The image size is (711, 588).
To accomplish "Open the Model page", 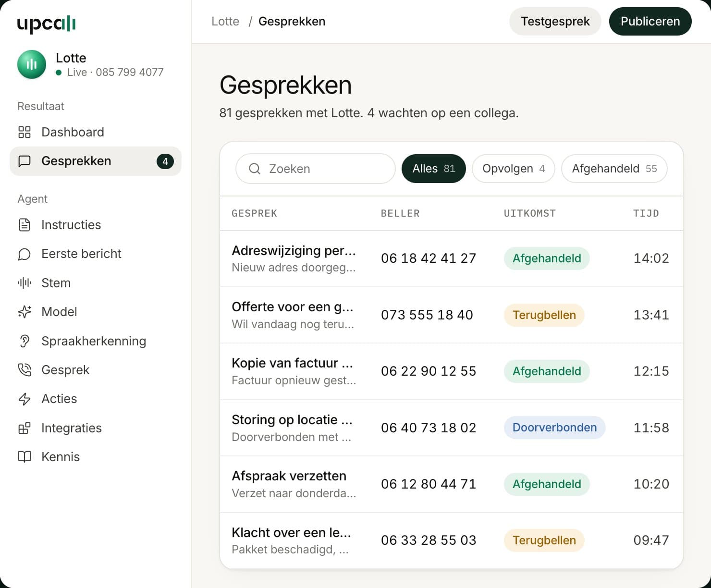I will 96,312.
